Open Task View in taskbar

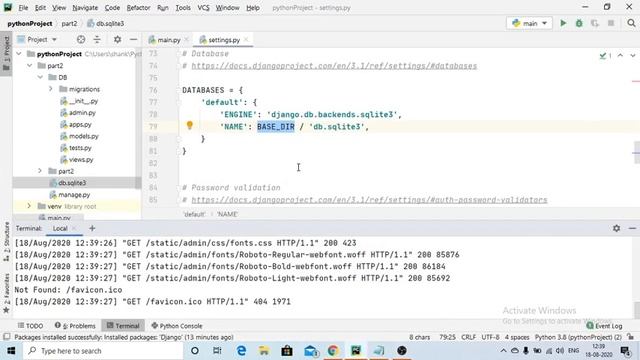click(217, 351)
